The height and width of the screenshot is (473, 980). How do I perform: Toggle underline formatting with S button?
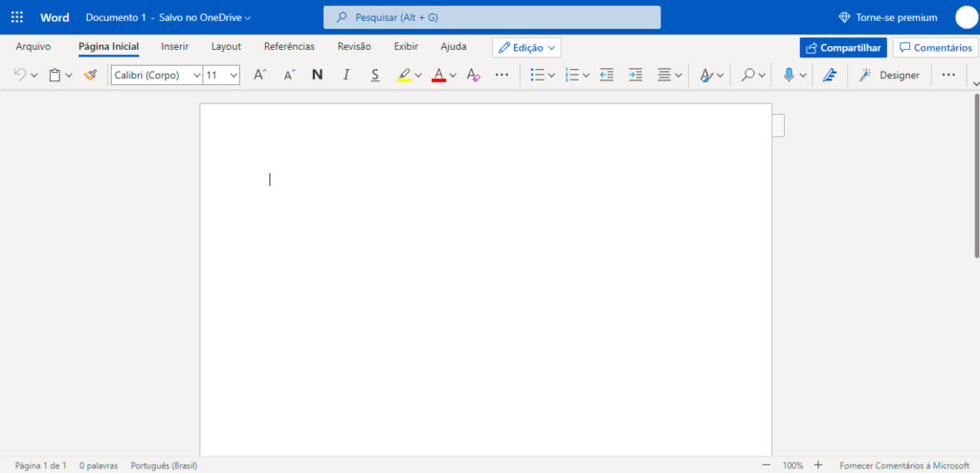tap(375, 75)
